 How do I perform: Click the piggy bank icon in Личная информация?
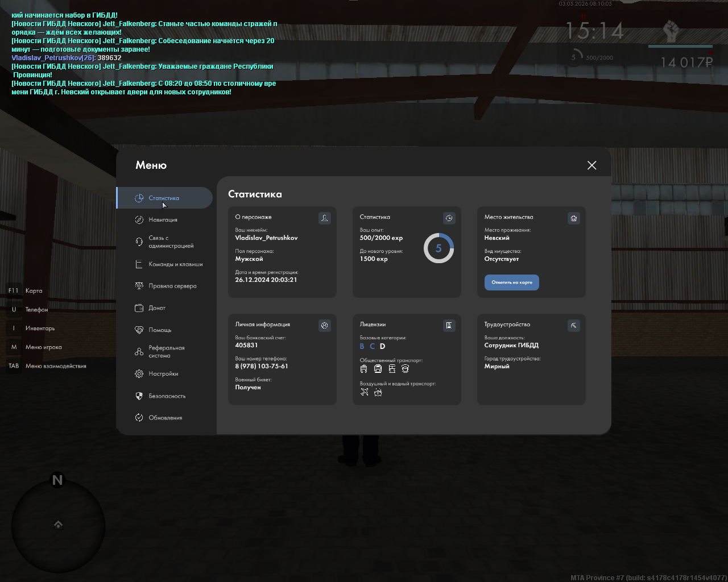coord(325,326)
